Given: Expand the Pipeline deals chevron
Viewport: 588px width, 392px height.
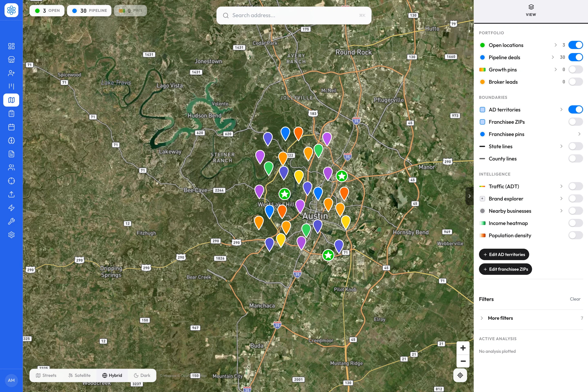Looking at the screenshot, I should click(553, 57).
